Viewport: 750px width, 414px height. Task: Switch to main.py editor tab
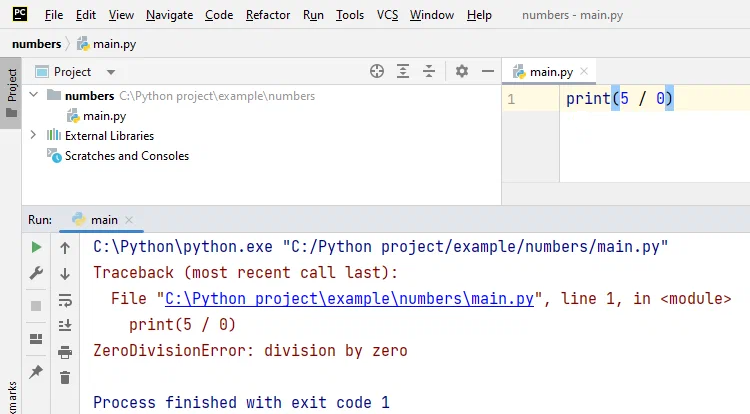pos(550,72)
